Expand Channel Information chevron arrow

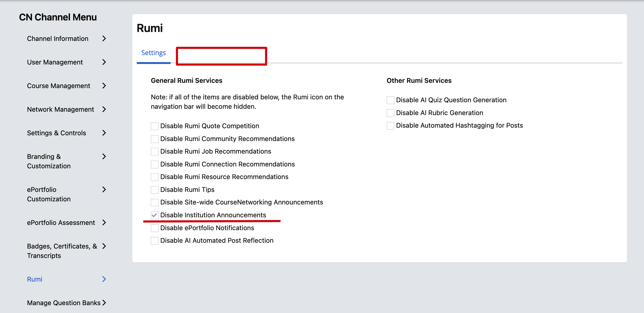pyautogui.click(x=104, y=39)
